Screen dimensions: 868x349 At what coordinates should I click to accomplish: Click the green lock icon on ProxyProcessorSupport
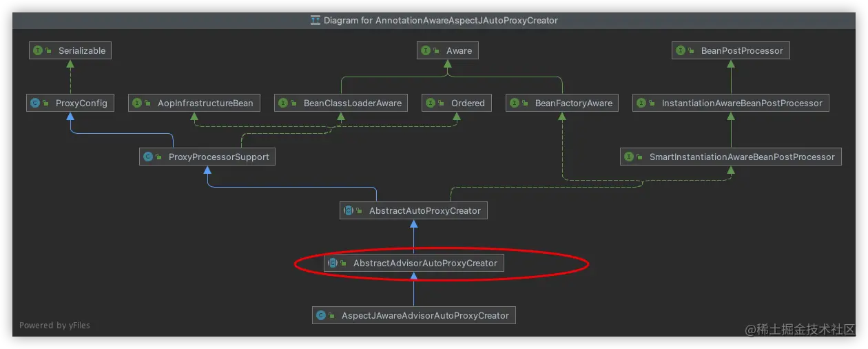click(160, 157)
